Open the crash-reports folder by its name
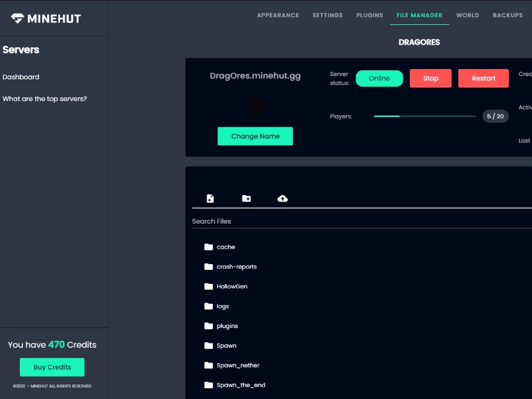Viewport: 532px width, 399px height. 237,267
